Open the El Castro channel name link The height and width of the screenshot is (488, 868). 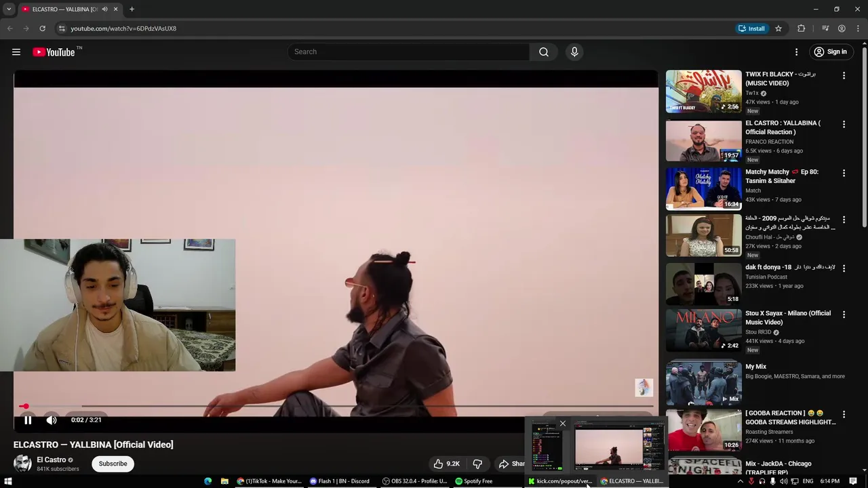52,460
